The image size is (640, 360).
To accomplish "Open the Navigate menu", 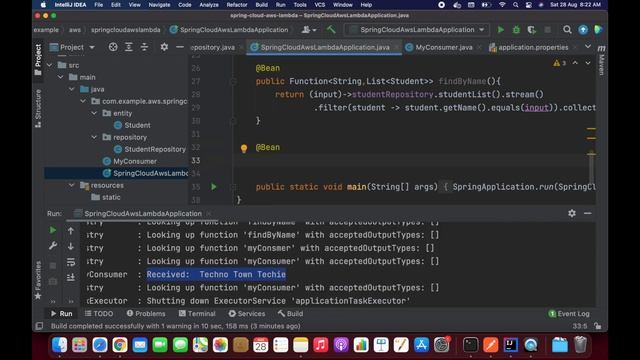I will (x=159, y=5).
